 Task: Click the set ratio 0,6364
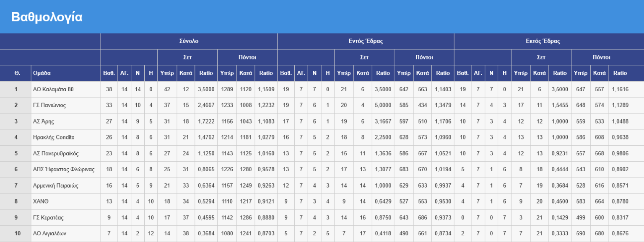pos(206,185)
